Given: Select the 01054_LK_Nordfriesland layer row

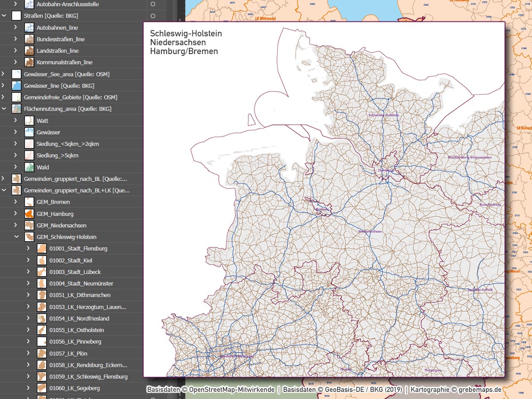Looking at the screenshot, I should click(x=79, y=318).
